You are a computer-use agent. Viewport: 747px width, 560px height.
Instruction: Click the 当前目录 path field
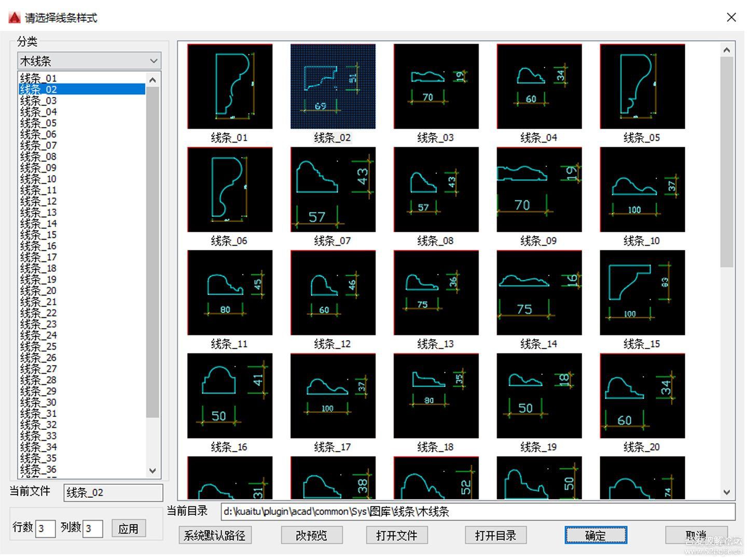tap(477, 512)
